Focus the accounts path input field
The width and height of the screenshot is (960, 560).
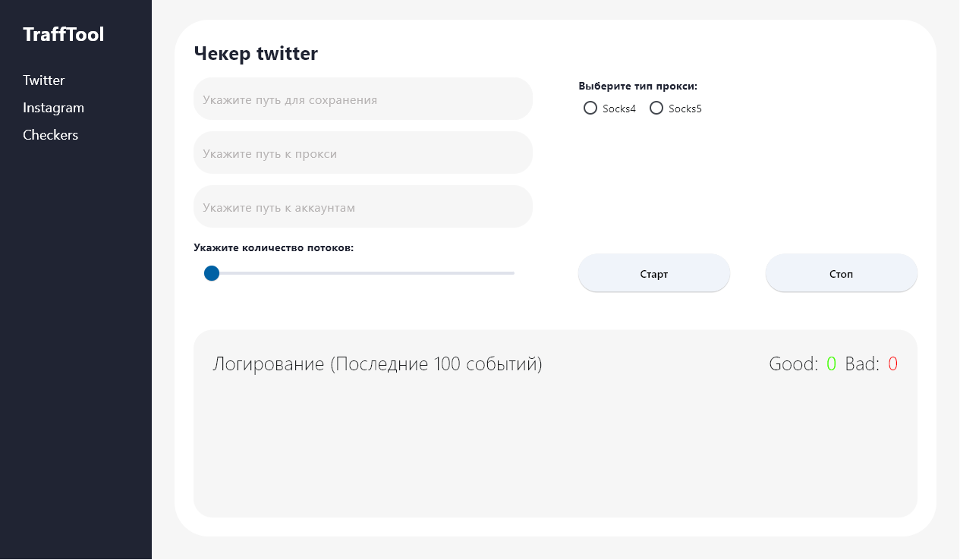coord(363,207)
